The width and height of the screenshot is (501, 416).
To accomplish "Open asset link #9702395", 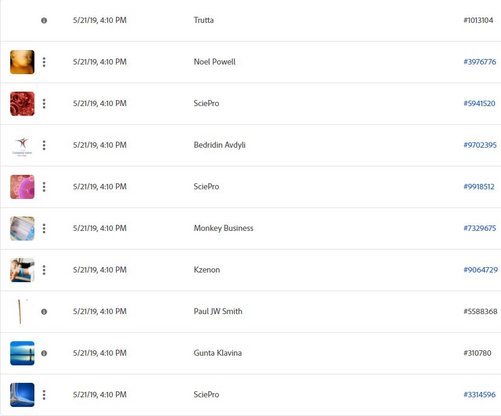I will pyautogui.click(x=480, y=145).
